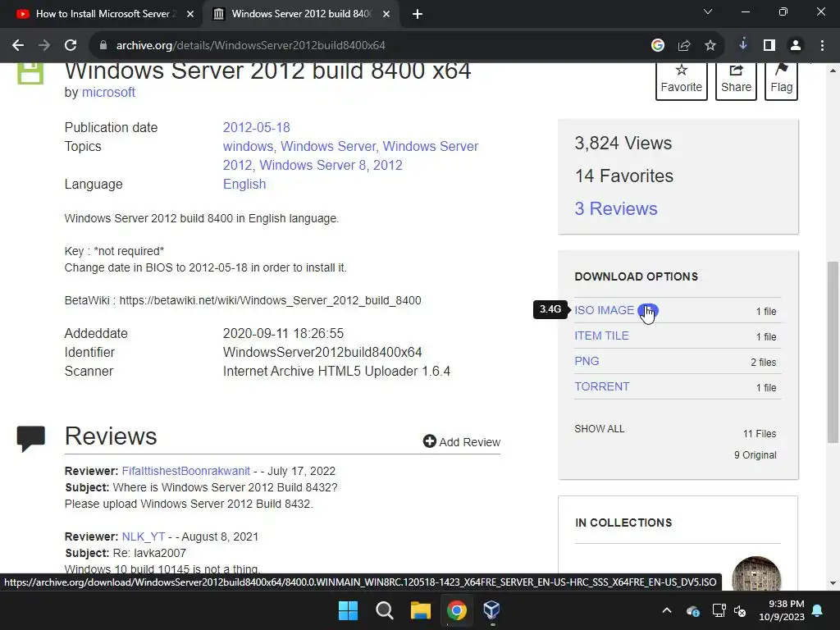The image size is (840, 630).
Task: Open muted volume tray icon
Action: pos(741,610)
